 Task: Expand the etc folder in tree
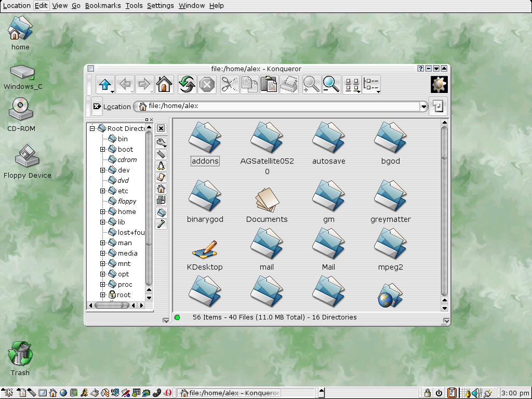[x=102, y=191]
